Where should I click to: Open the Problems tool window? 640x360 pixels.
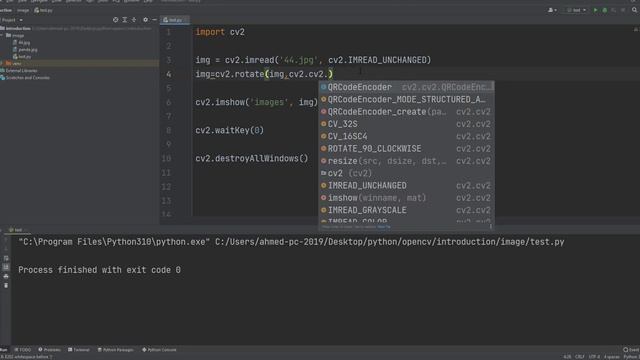click(49, 350)
